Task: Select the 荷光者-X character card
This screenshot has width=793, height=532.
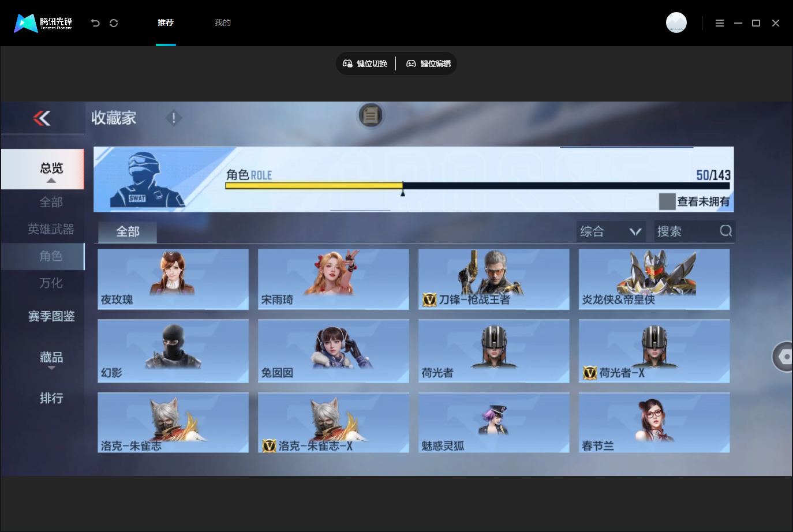Action: tap(654, 351)
